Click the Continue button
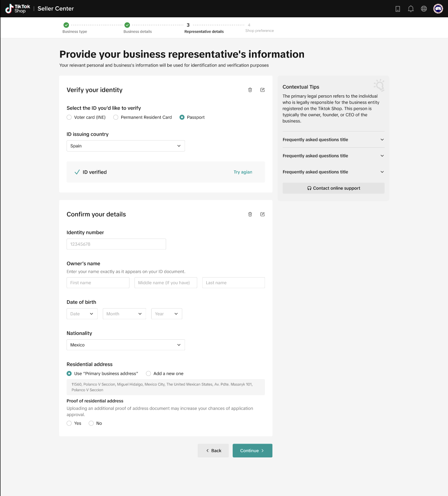Viewport: 448px width, 496px height. [x=252, y=451]
